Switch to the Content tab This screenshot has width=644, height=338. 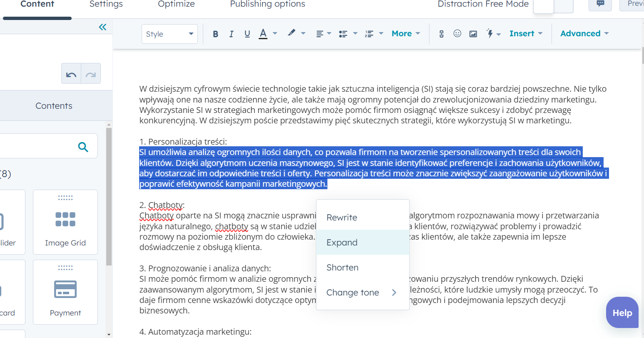click(37, 5)
